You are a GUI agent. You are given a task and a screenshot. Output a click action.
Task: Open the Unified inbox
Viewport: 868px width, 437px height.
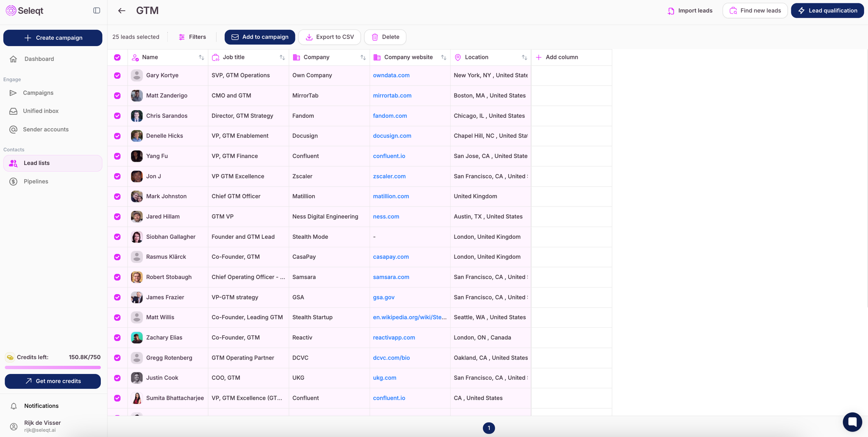pos(53,111)
